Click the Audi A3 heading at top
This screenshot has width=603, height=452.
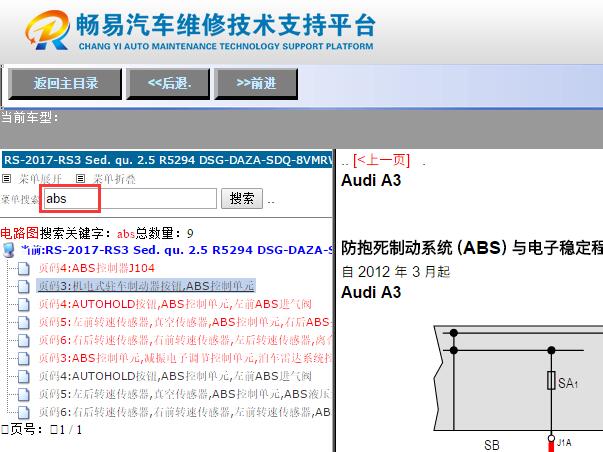click(371, 180)
